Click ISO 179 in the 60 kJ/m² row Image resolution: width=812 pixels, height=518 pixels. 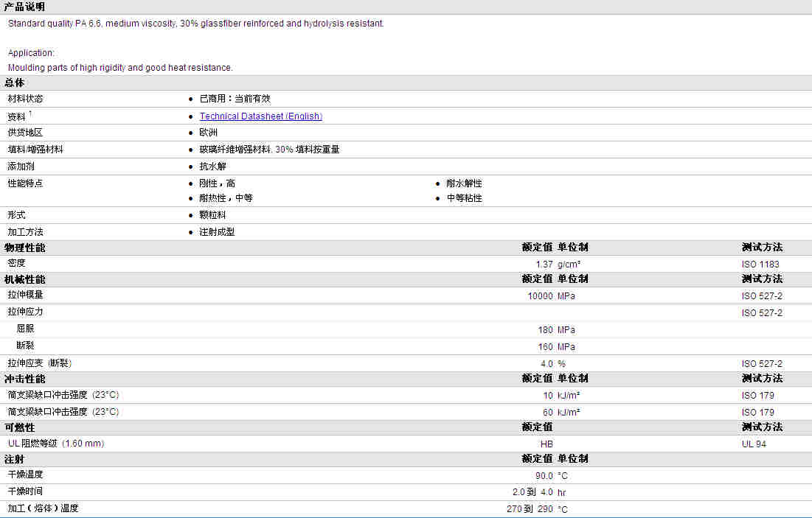tap(758, 413)
